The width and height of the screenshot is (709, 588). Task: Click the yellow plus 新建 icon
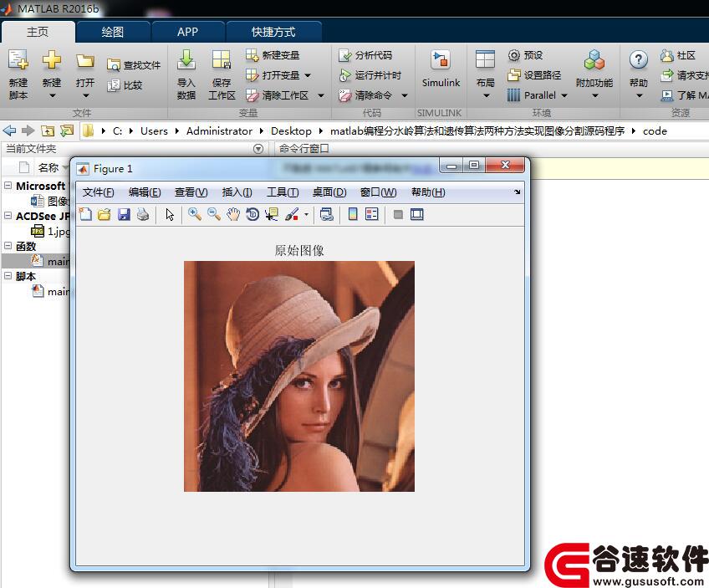tap(52, 59)
